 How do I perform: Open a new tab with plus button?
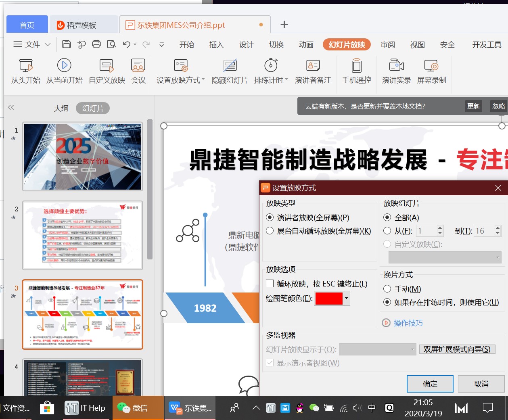[284, 25]
